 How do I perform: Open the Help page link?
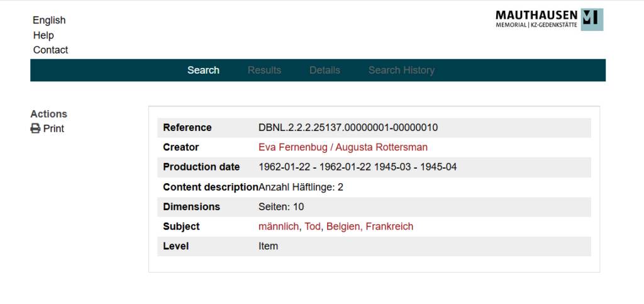(x=43, y=35)
